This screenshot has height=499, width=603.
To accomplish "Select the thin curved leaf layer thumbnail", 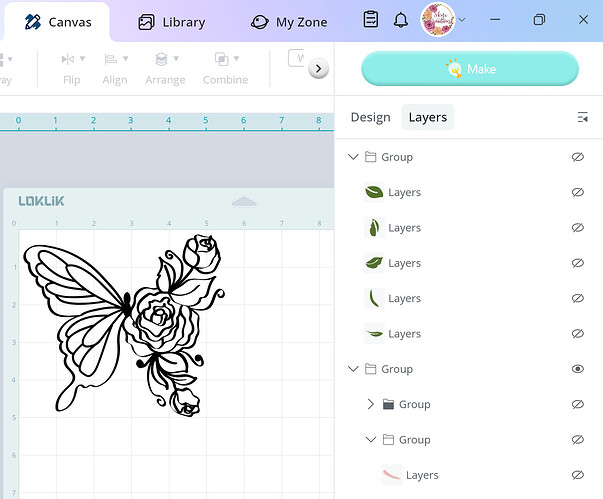I will click(x=374, y=298).
